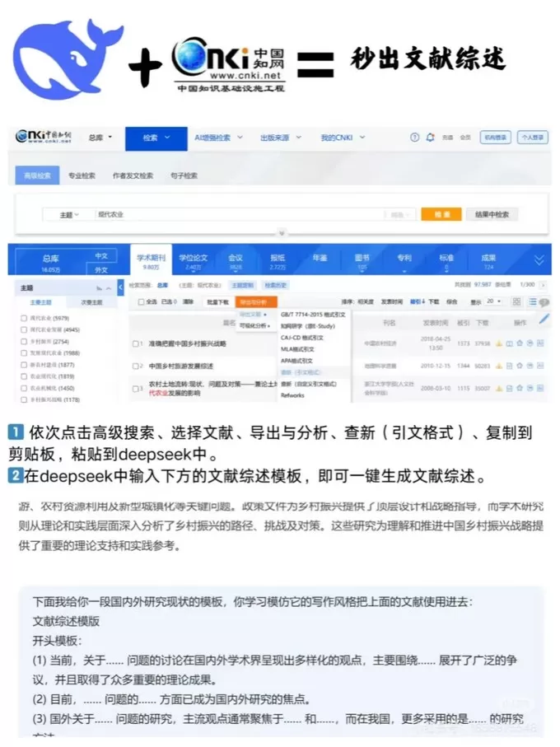Viewport: 560px width, 747px height.
Task: Click the search keyword input field
Action: [240, 215]
